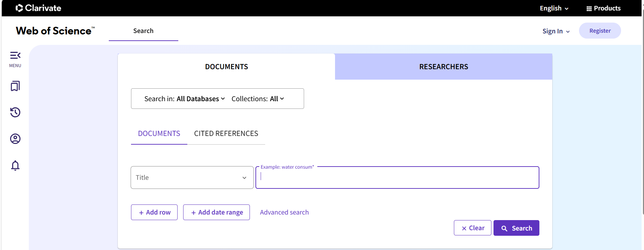Select the Search navigation tab

point(143,31)
